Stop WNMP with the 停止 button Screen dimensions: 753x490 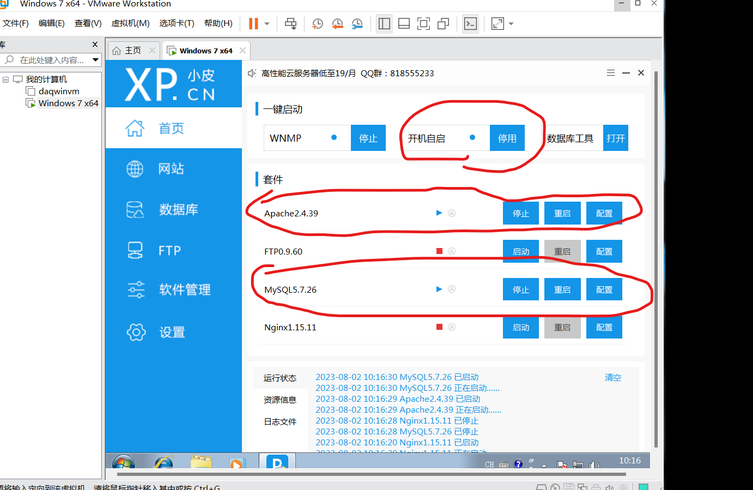[368, 138]
